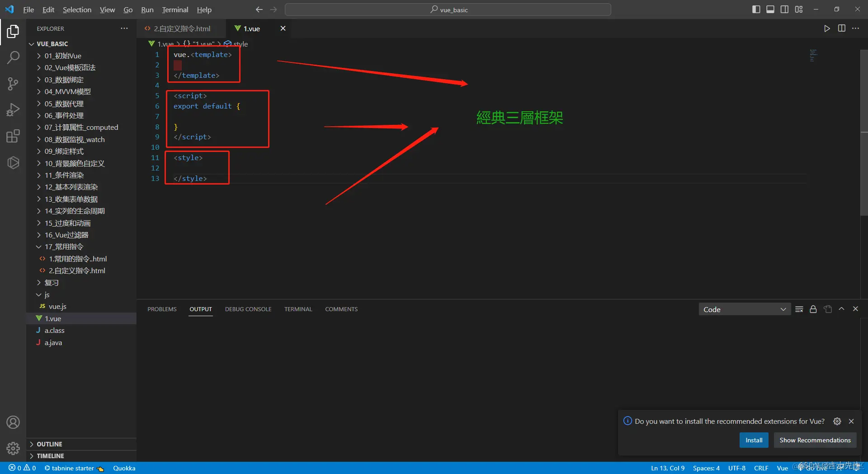The image size is (868, 474).
Task: Dismiss the Vue extensions notification
Action: point(851,421)
